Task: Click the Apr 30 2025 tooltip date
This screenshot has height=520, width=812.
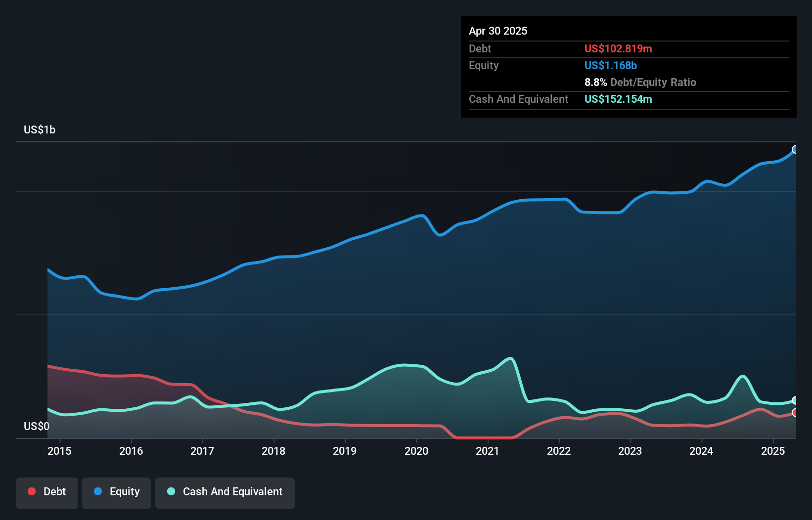Action: [498, 31]
